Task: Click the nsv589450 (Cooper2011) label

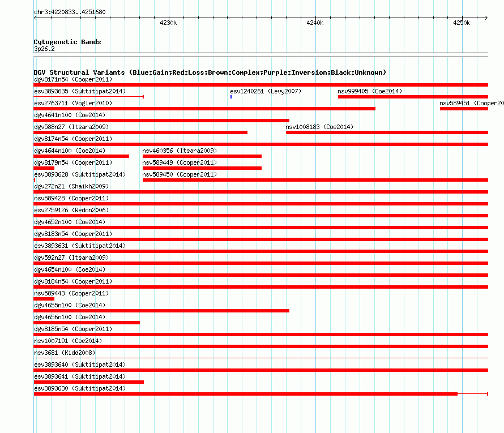Action: click(x=180, y=174)
